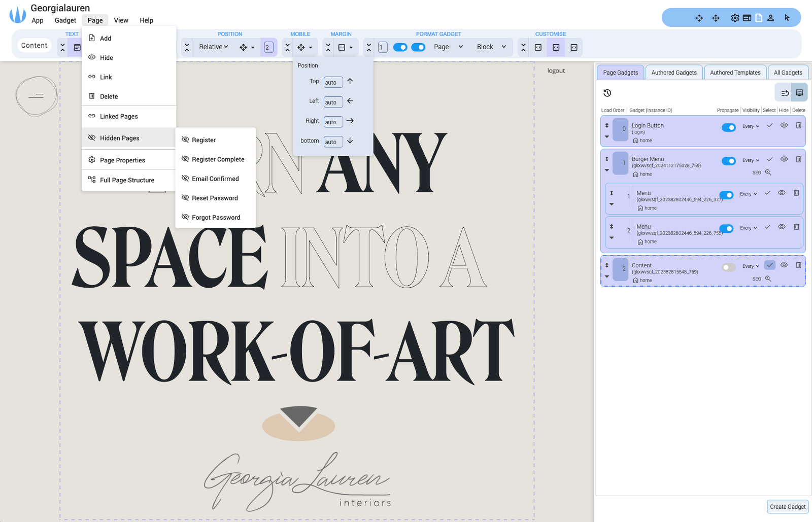Viewport: 812px width, 522px height.
Task: Open Every visibility dropdown for Content gadget
Action: point(751,266)
